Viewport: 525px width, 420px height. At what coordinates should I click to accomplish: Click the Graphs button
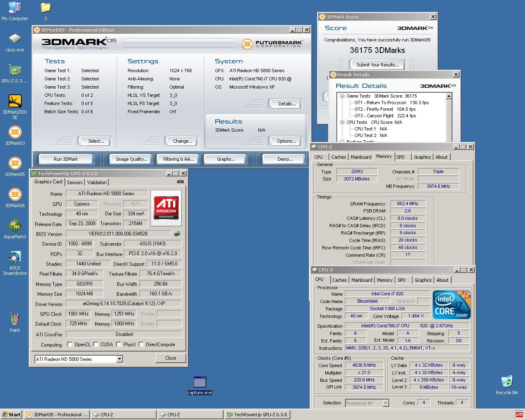226,159
